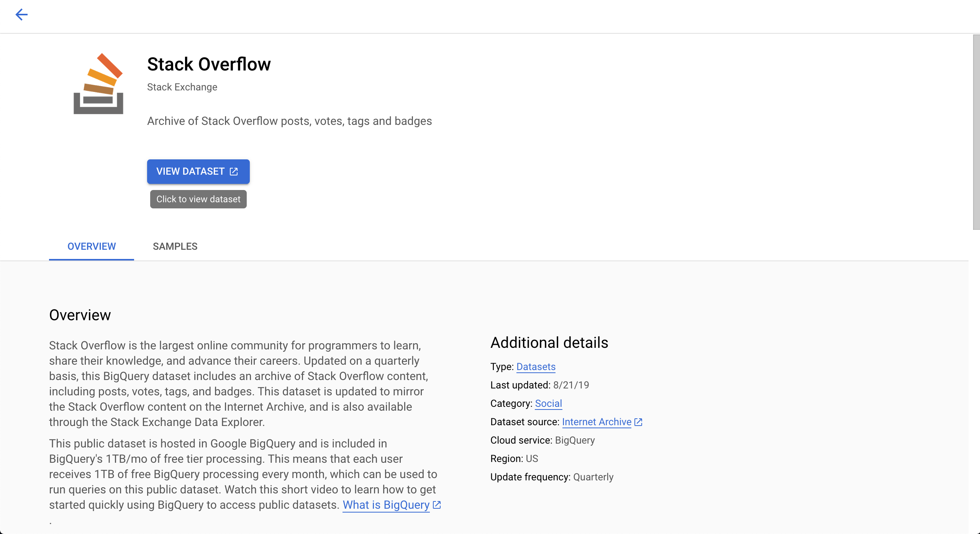Click the external-link icon inside VIEW DATASET
This screenshot has width=980, height=534.
tap(234, 171)
